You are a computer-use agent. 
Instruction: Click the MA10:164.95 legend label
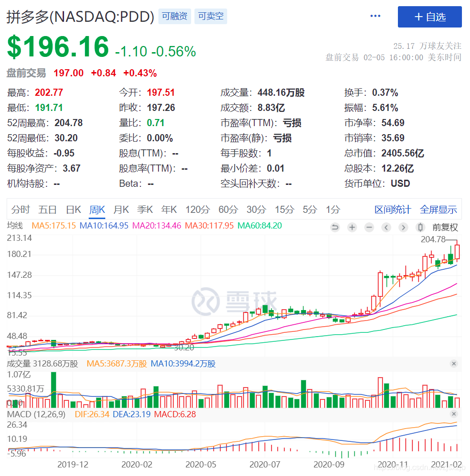tap(104, 226)
